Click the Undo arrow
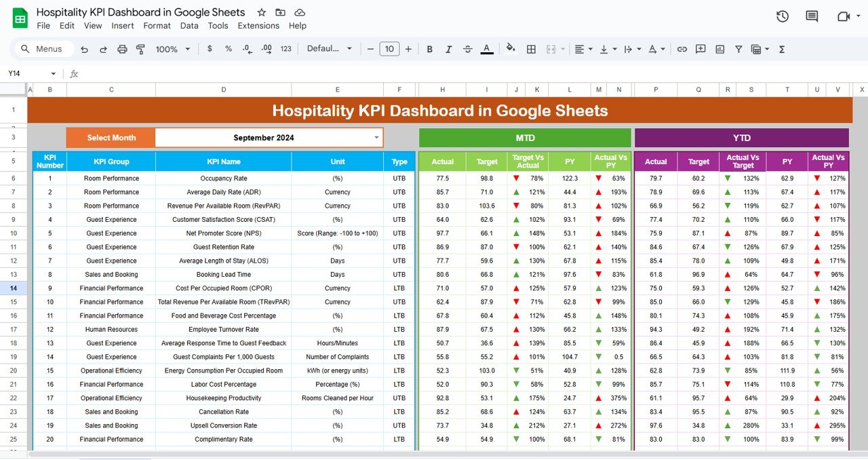Viewport: 868px width, 460px height. 84,49
